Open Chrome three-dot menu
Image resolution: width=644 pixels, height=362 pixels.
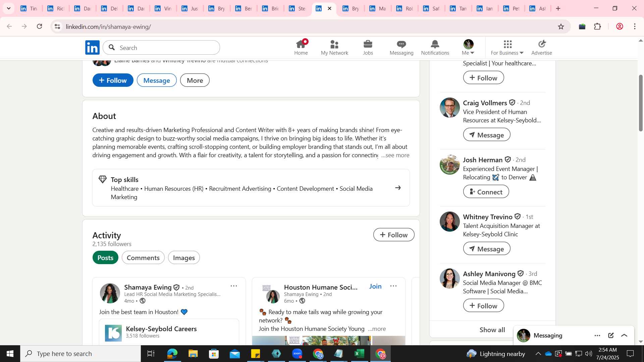[635, 26]
